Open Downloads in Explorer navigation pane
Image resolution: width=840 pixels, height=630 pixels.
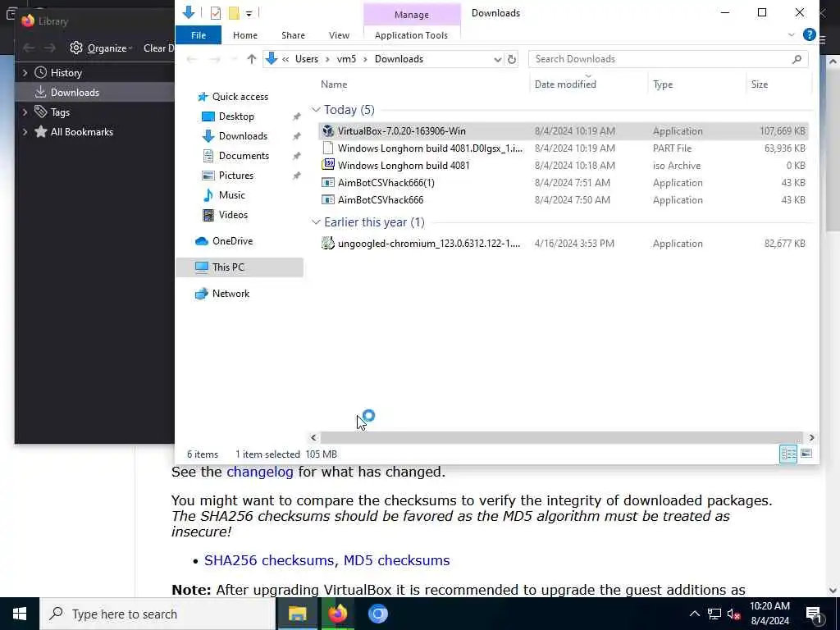[x=243, y=136]
